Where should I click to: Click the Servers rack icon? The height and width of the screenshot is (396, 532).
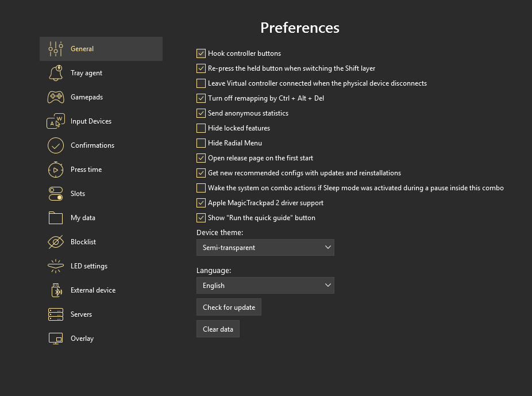56,314
